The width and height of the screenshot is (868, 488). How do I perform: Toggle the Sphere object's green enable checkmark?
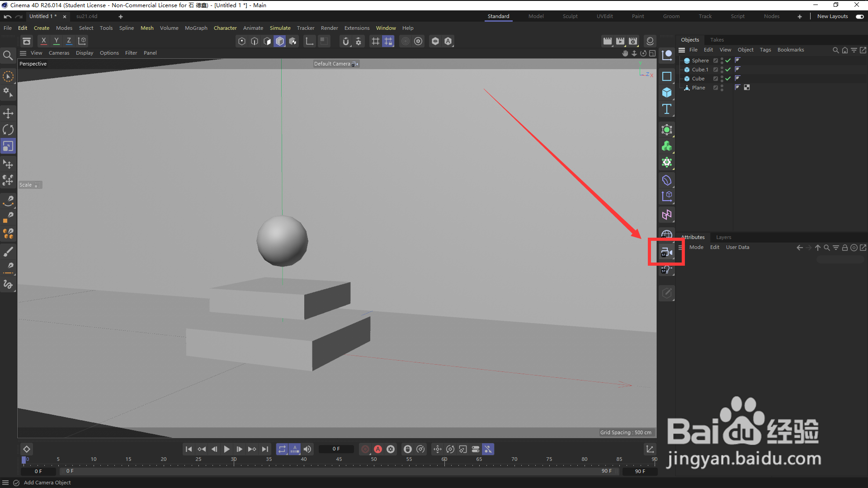728,61
